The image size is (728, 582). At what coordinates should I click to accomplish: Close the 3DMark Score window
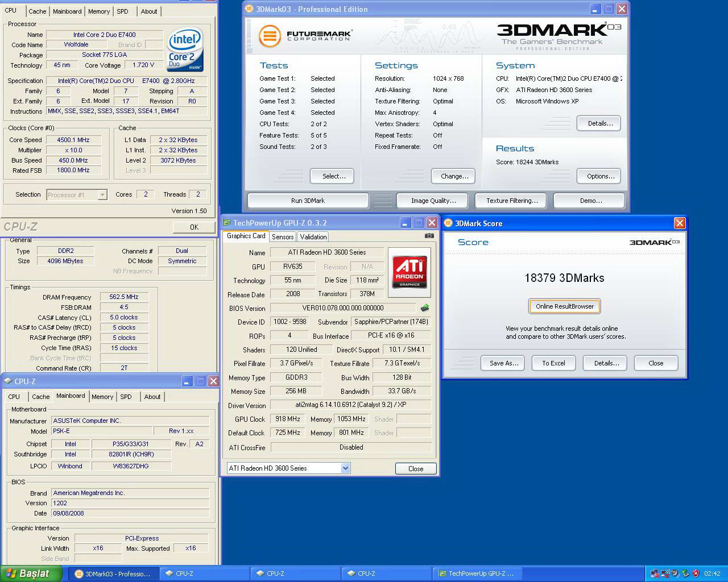680,223
